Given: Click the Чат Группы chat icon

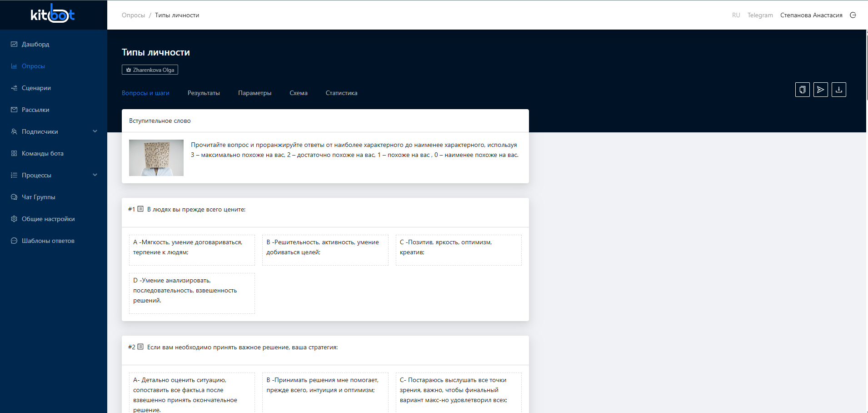Looking at the screenshot, I should (x=14, y=197).
